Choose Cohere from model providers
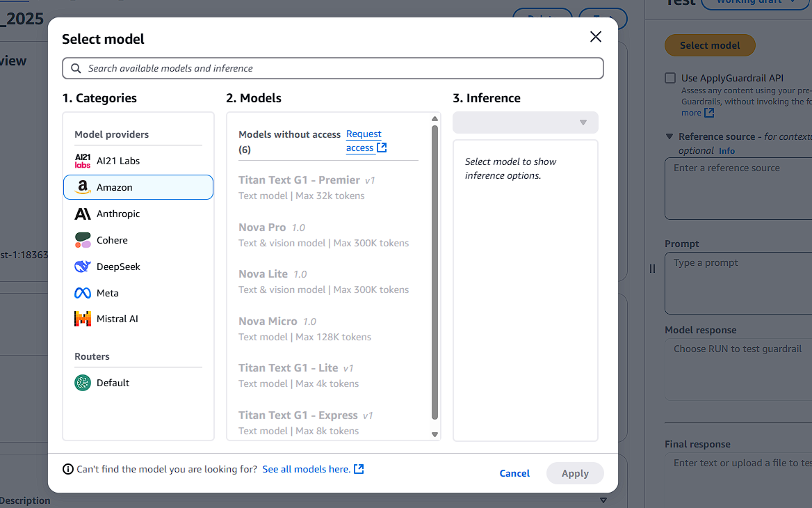 point(138,240)
